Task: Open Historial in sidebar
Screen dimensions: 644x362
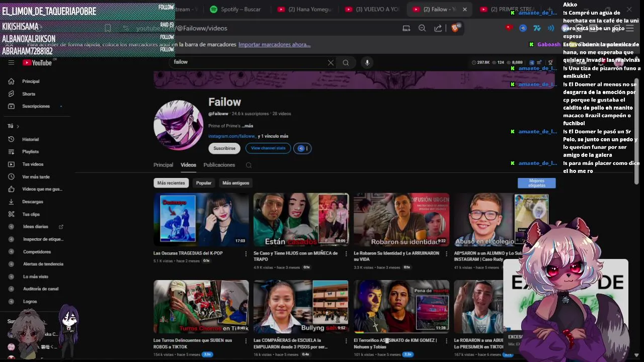Action: 30,139
